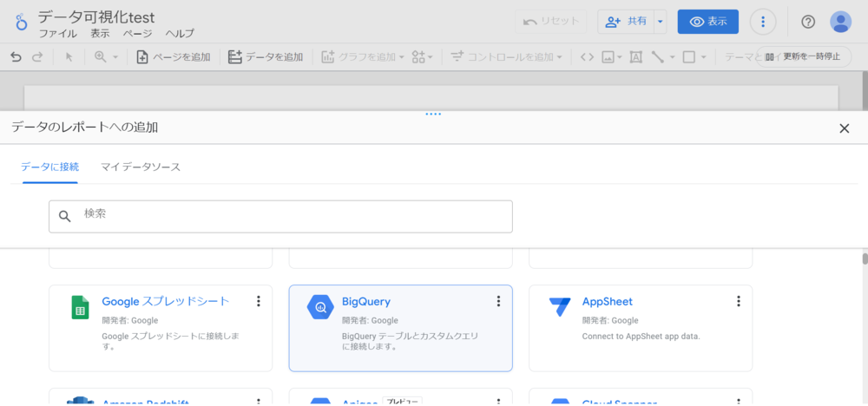Click Google スプレッドシートに接続します description text

[x=170, y=341]
